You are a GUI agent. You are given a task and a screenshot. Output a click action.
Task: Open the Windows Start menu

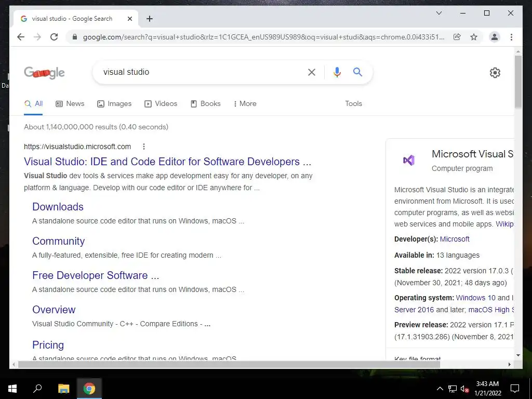(x=12, y=389)
